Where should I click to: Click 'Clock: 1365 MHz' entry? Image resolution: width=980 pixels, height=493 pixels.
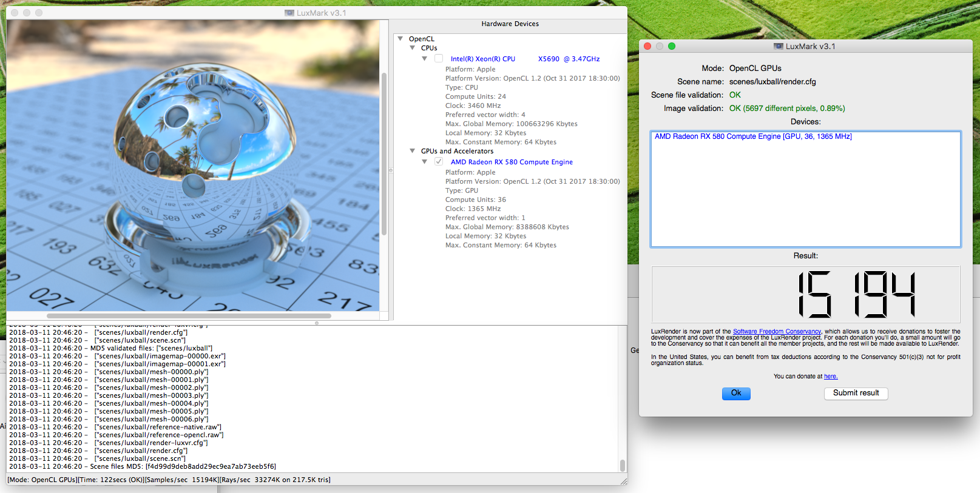tap(473, 209)
